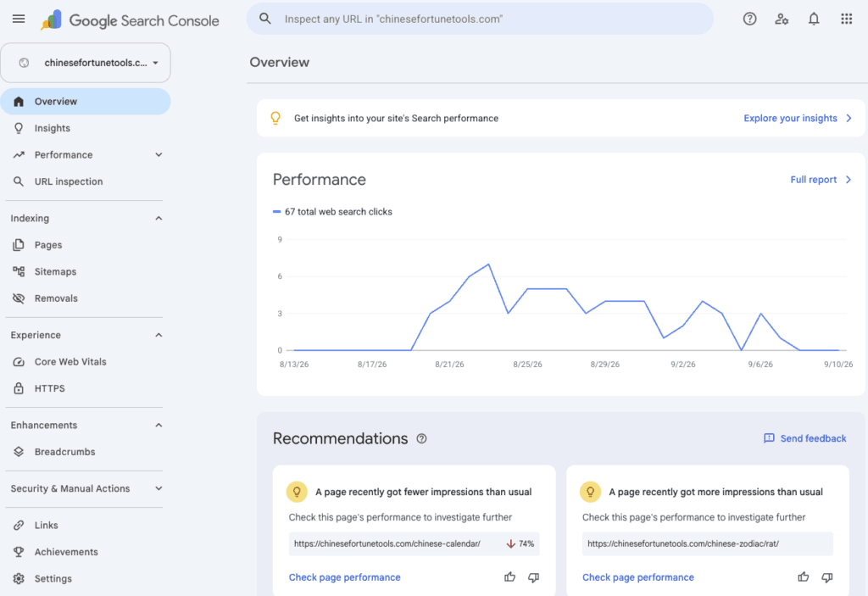Collapse the Enhancements section
This screenshot has width=868, height=596.
pos(159,425)
